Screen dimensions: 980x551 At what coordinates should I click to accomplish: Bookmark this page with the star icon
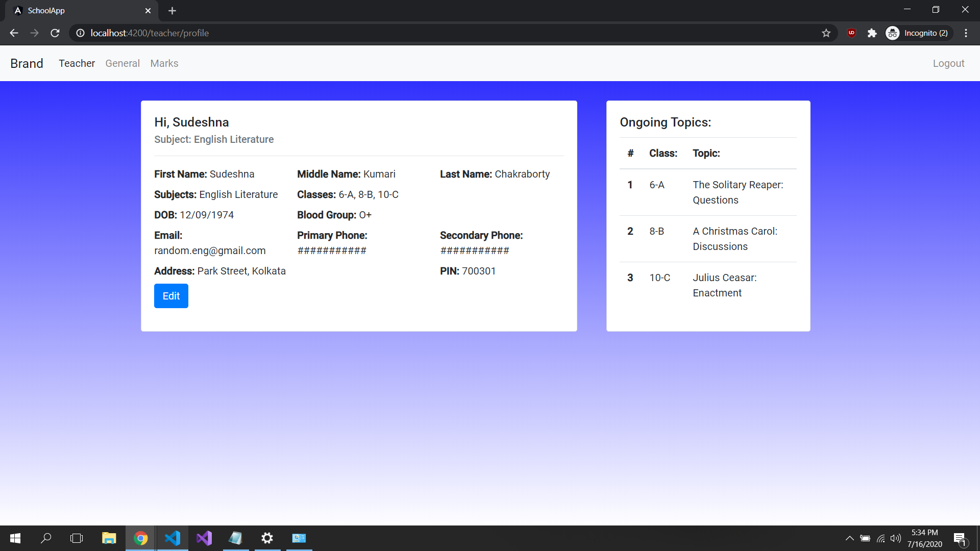pos(826,33)
